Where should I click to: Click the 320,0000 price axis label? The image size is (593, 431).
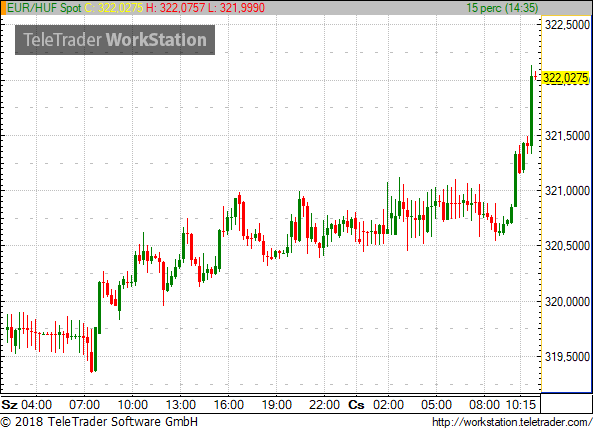(567, 302)
